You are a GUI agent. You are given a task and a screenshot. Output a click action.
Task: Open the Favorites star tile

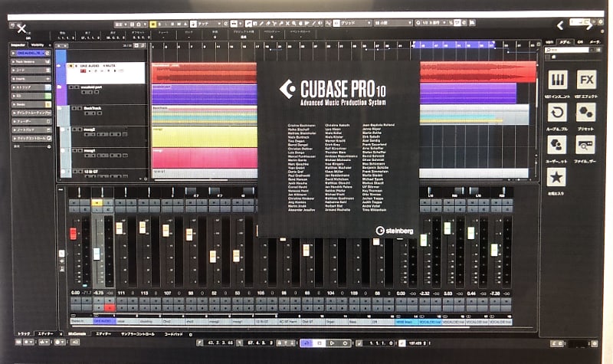coord(557,178)
